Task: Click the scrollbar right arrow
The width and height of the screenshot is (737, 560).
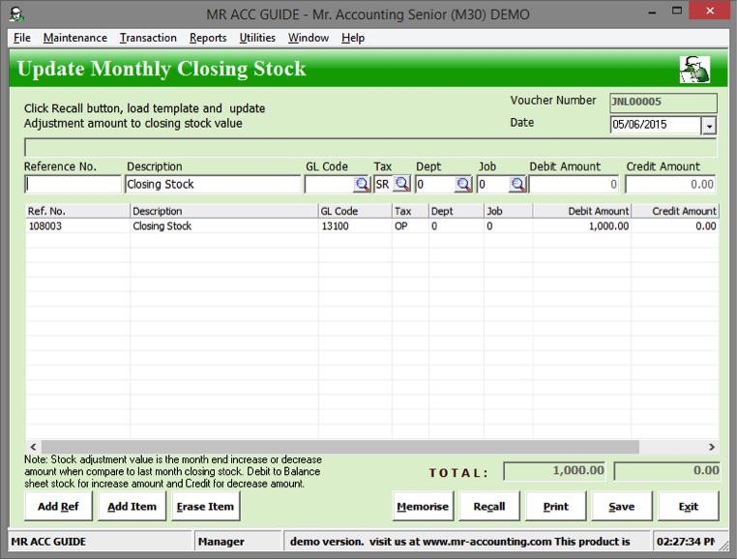Action: pos(712,447)
